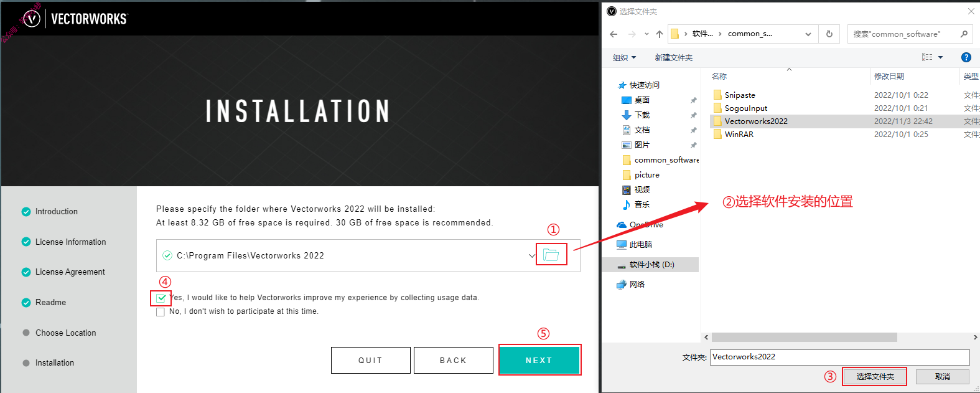The image size is (980, 393).
Task: Select drive 软件小栈 (D:)
Action: tap(651, 265)
